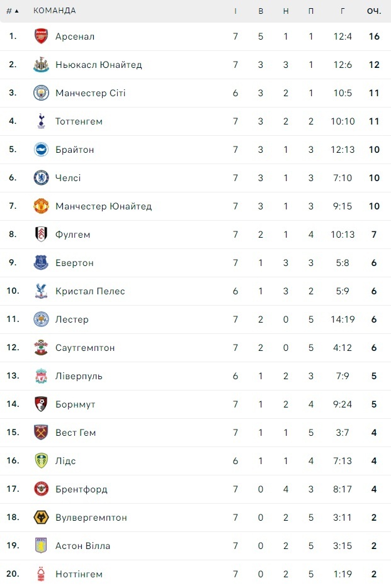391x588 pixels.
Task: Open the Кристал Пелес team link
Action: (90, 291)
